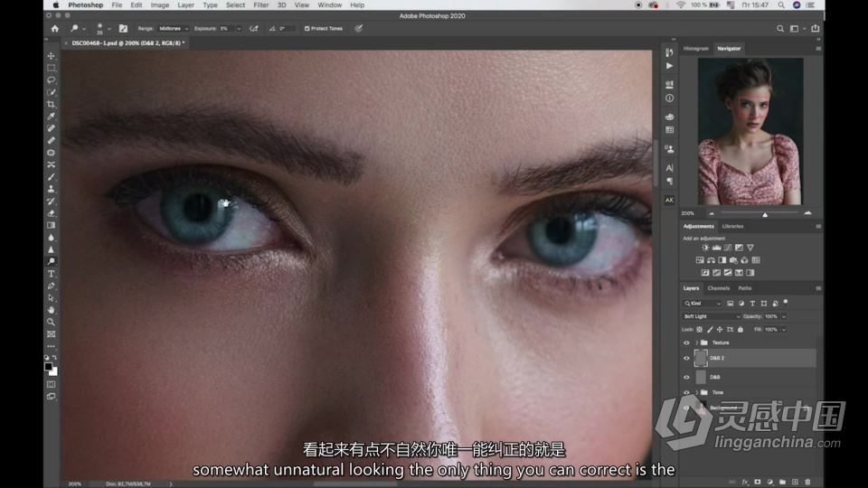Click the Navigator preview thumbnail
Screen dimensions: 868x488
coord(750,131)
